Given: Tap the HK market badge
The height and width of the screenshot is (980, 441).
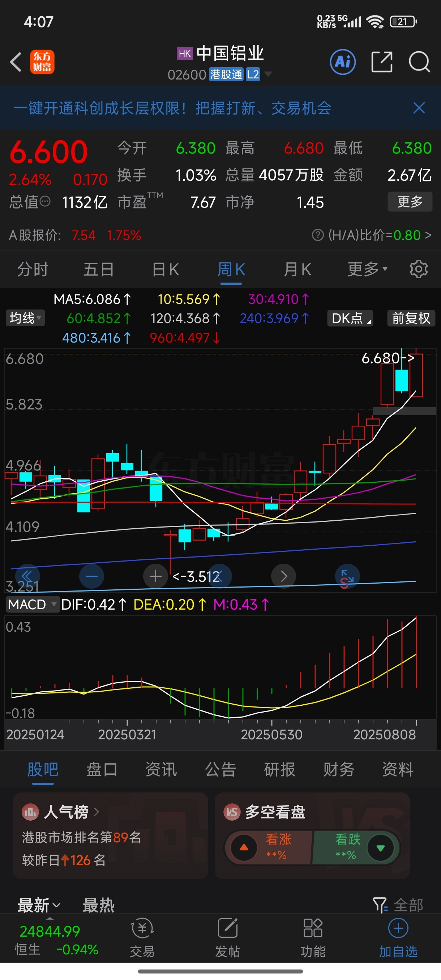Looking at the screenshot, I should (x=185, y=53).
